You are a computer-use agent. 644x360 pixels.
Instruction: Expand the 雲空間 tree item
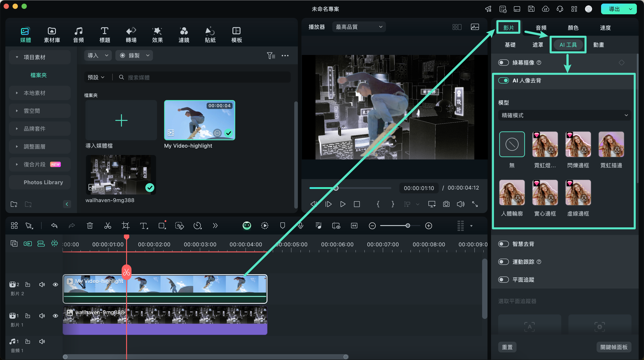pyautogui.click(x=40, y=111)
